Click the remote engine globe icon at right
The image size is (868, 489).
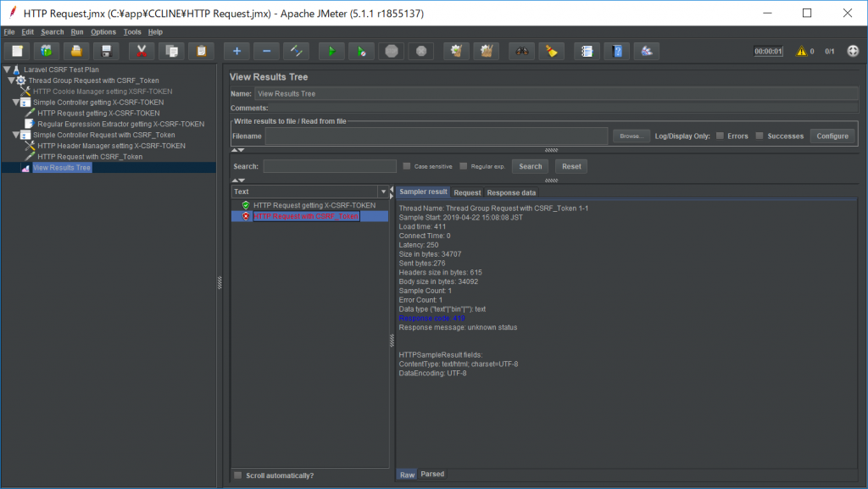pos(853,52)
